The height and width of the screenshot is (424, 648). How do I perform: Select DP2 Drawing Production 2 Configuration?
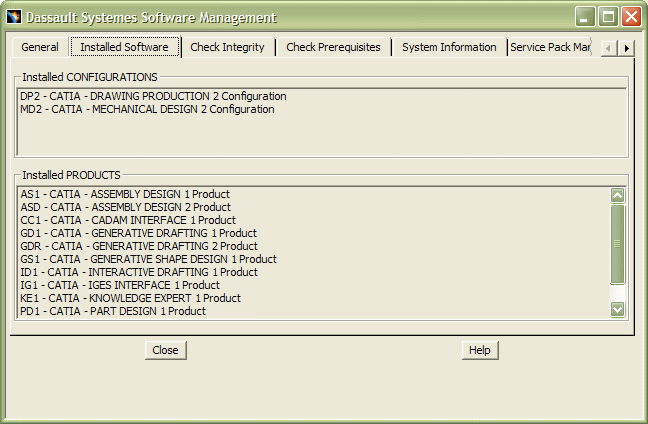tap(153, 97)
